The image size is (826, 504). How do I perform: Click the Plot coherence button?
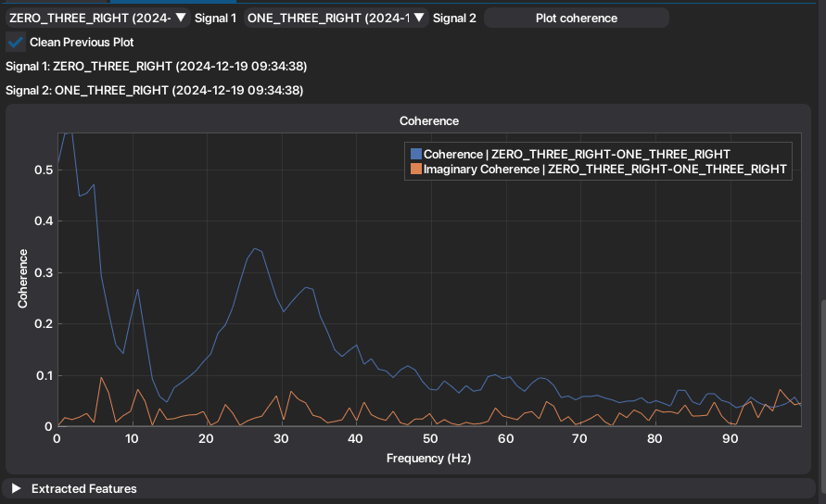click(577, 18)
